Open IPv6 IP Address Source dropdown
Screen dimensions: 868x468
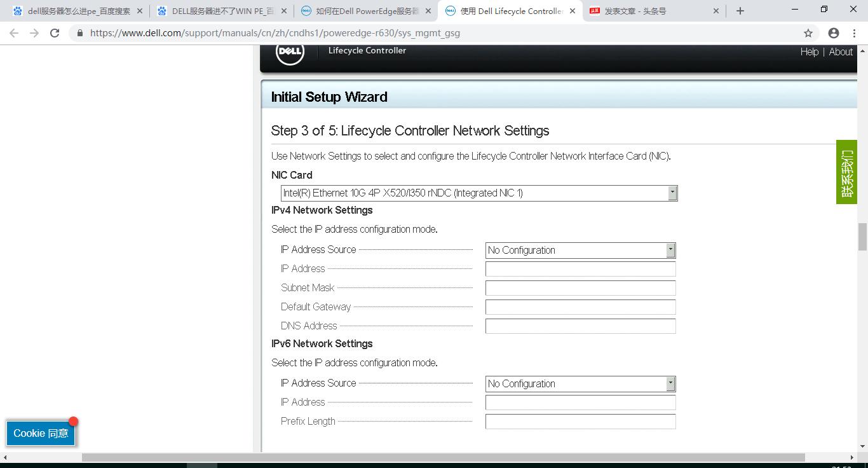coord(670,384)
